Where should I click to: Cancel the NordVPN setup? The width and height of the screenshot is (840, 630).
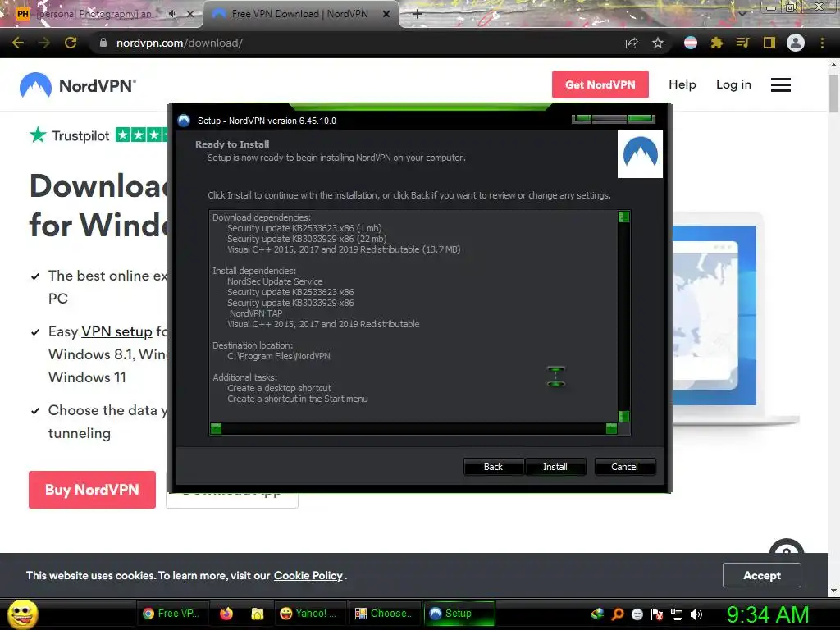[624, 467]
